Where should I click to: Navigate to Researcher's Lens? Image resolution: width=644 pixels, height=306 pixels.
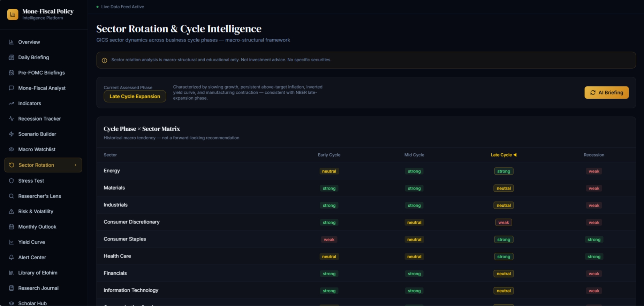43,196
